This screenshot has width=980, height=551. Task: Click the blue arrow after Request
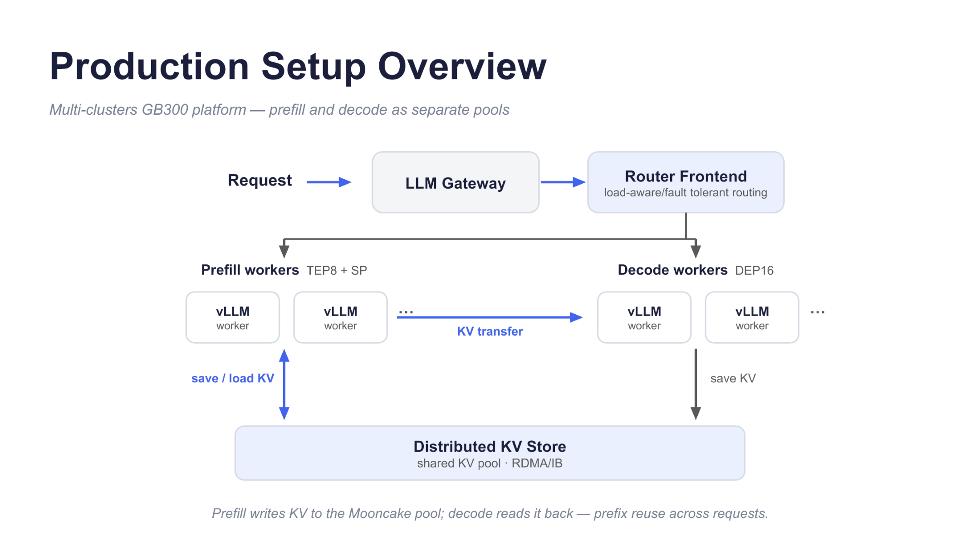[x=329, y=182]
